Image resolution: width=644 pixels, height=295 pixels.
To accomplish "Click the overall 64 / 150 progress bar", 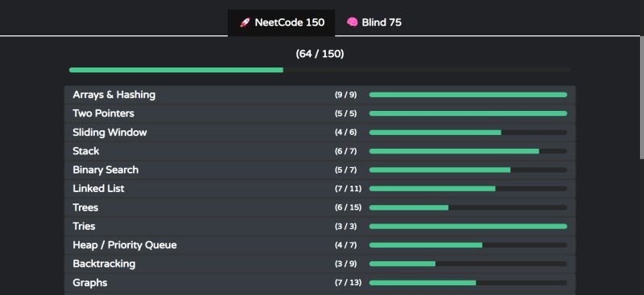I will click(x=320, y=70).
